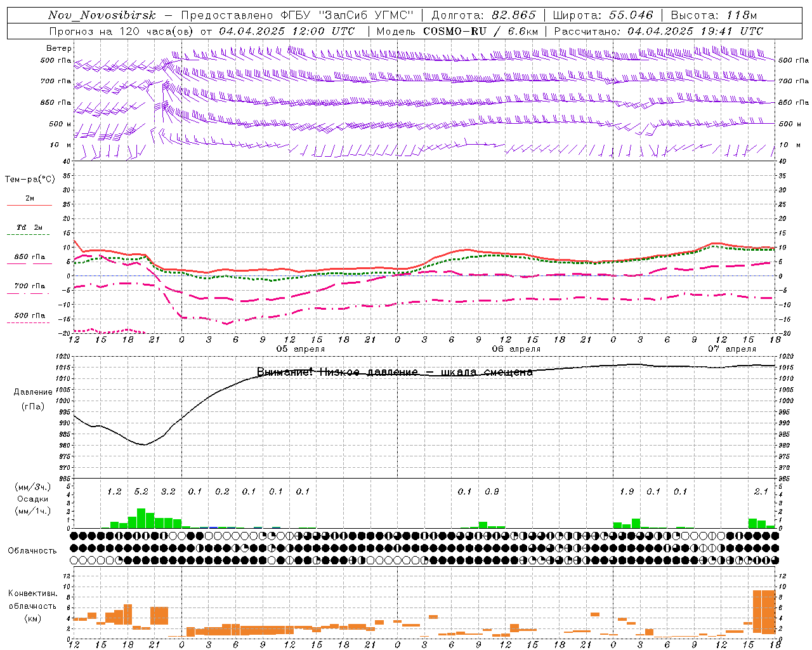Click the '(мм/3ч.)' precipitation unit label
Screen dimensions: 812x650
point(33,487)
